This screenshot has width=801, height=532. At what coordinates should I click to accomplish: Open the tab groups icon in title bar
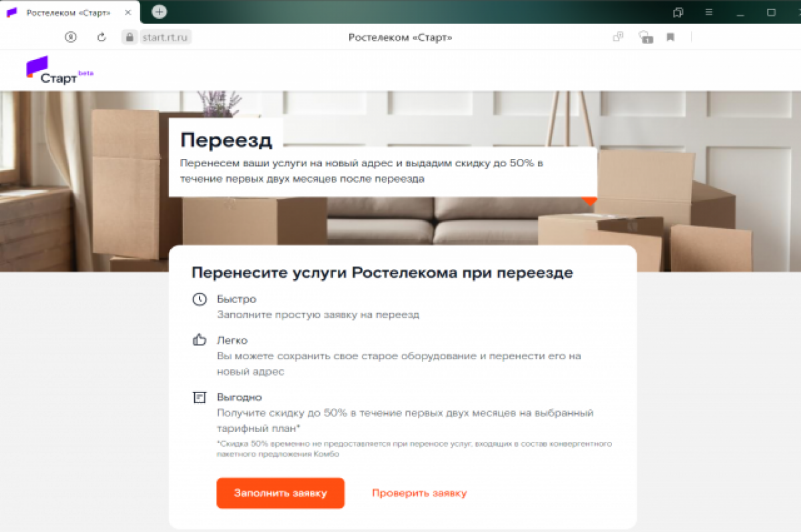[678, 12]
